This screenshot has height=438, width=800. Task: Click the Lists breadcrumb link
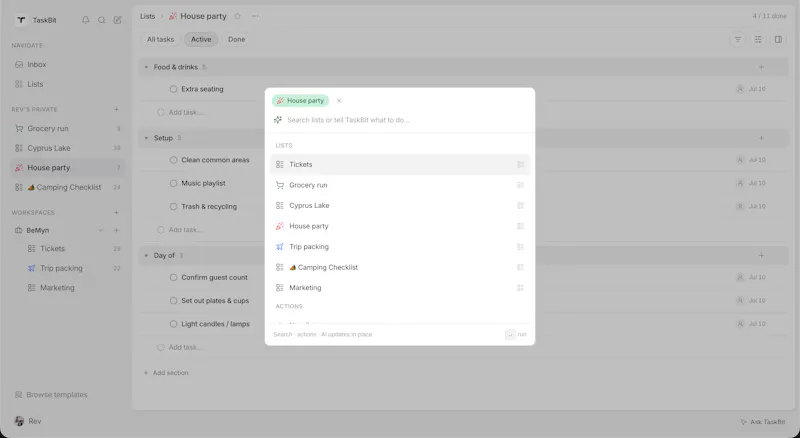147,16
